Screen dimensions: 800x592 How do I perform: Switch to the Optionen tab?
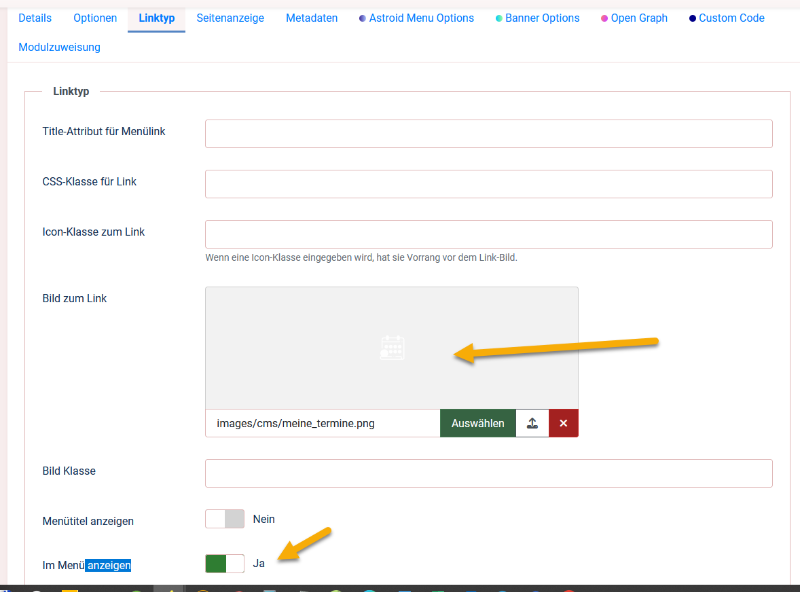tap(95, 18)
